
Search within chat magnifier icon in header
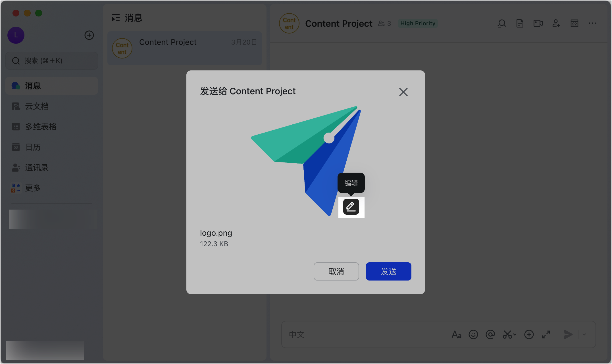click(502, 23)
